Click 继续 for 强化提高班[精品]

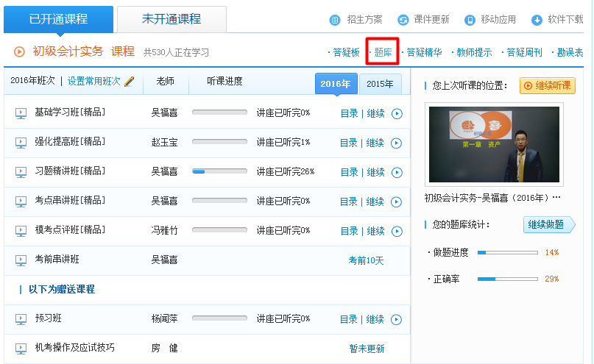375,143
